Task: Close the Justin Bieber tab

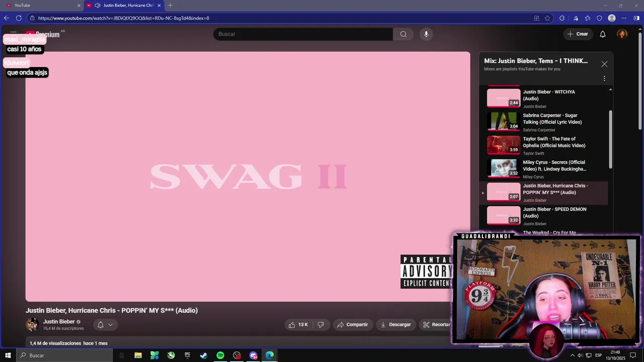Action: coord(159,6)
